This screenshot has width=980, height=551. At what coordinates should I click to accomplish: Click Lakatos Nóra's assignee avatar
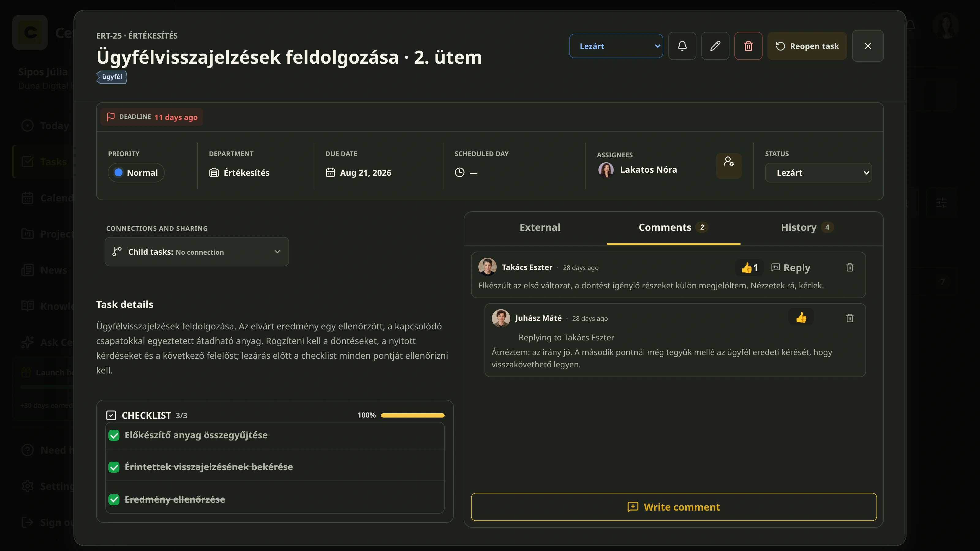click(606, 170)
